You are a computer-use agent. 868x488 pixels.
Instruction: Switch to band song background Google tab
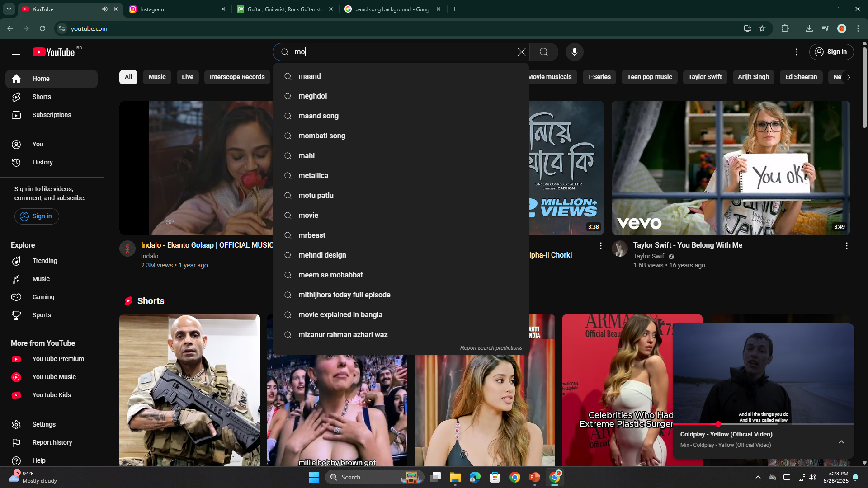[392, 9]
